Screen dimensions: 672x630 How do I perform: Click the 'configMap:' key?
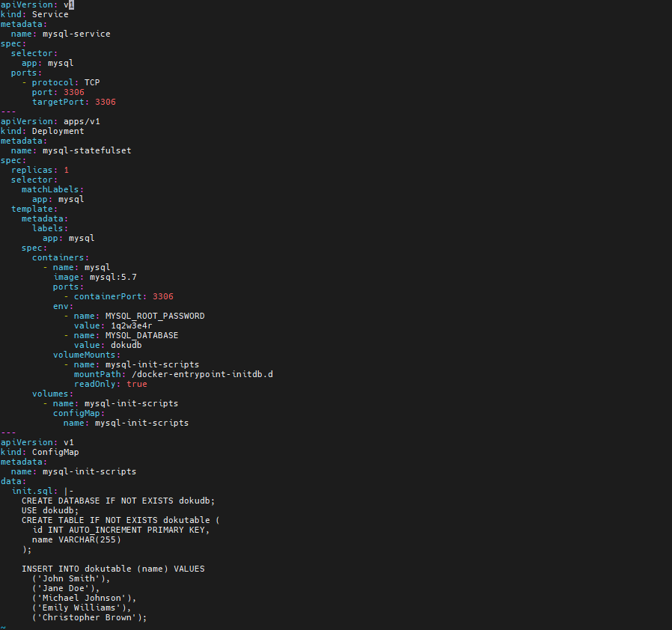click(x=79, y=413)
